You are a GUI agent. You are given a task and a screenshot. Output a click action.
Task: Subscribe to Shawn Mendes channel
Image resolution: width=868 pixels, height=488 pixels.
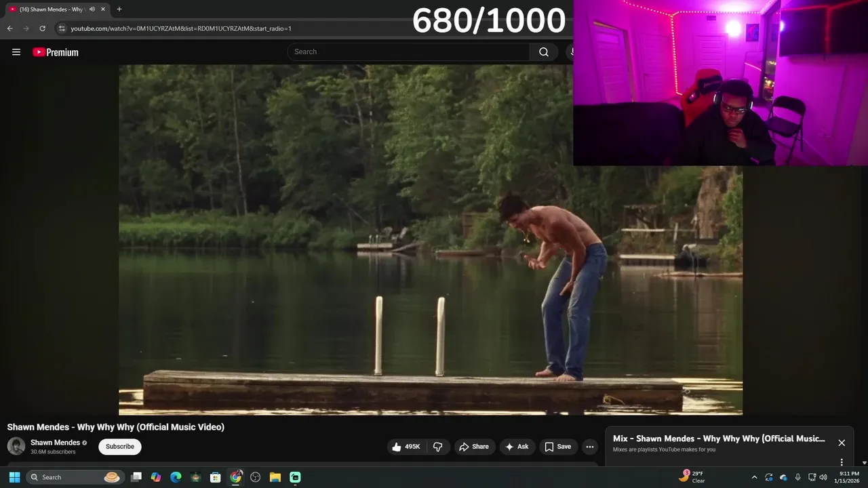pyautogui.click(x=120, y=447)
